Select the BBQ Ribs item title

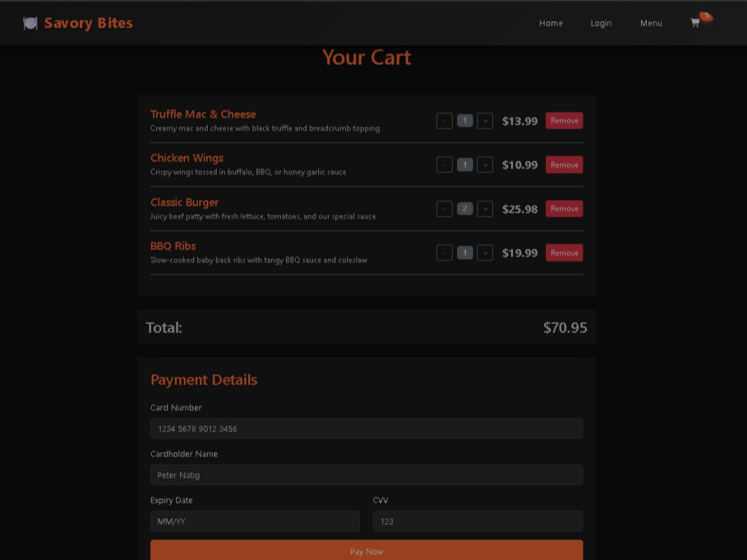173,246
